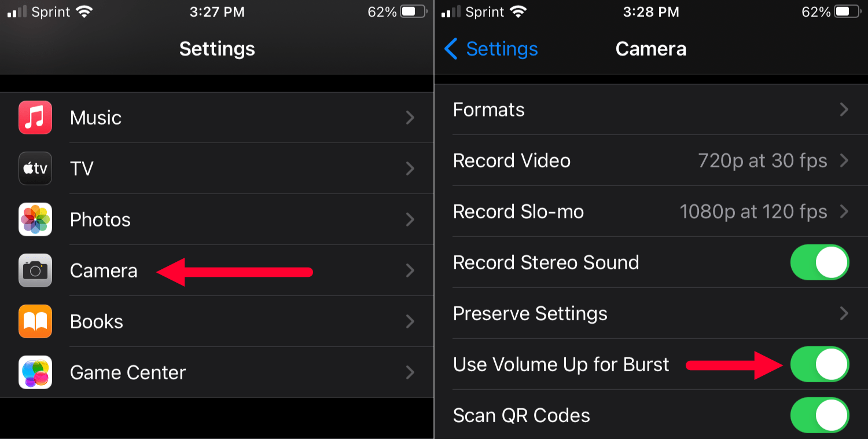Open the Music app settings icon
The width and height of the screenshot is (868, 439).
coord(35,117)
